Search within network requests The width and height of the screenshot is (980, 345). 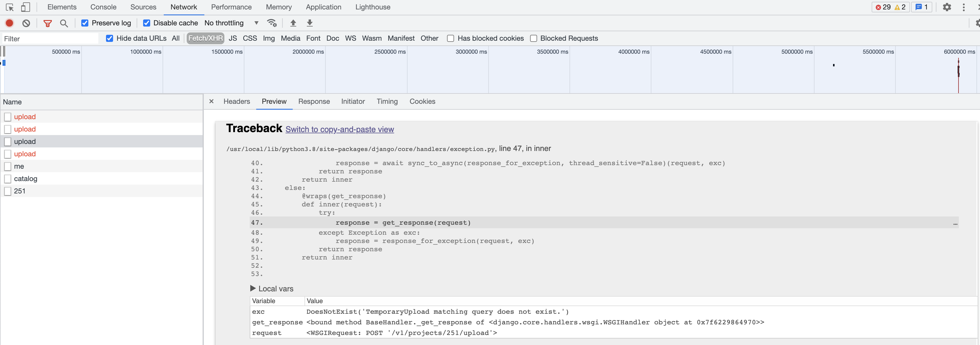[x=64, y=23]
